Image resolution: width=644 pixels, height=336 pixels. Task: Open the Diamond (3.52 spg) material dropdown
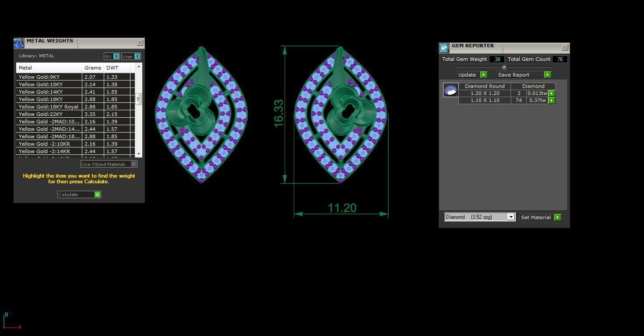(x=510, y=217)
